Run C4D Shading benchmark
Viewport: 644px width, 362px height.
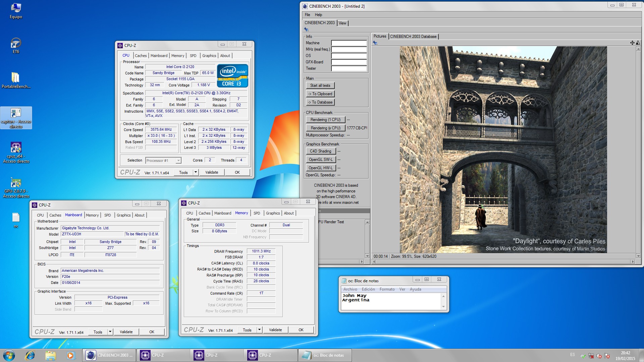(321, 151)
